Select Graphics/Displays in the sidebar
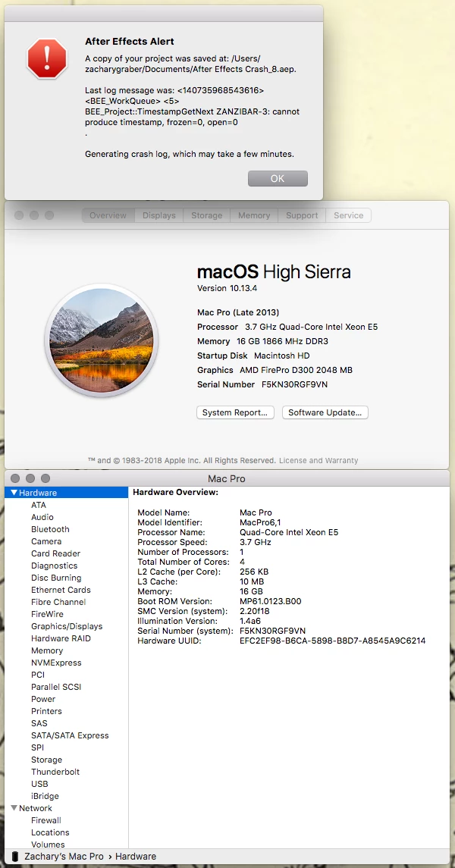 pyautogui.click(x=67, y=626)
